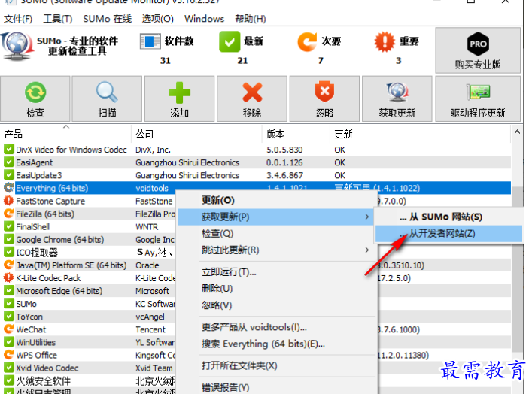532x394 pixels.
Task: Click the green status icon of WinUtilities row
Action: pyautogui.click(x=9, y=342)
